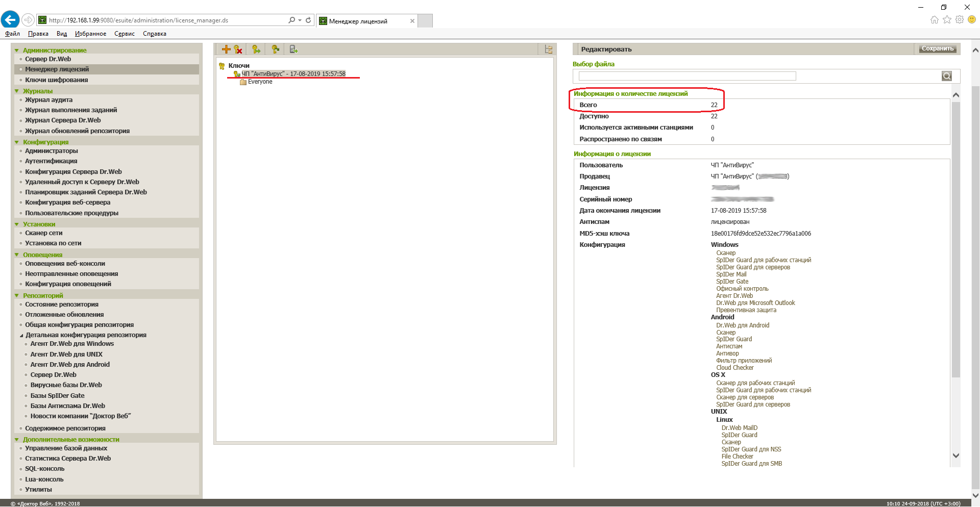The height and width of the screenshot is (507, 980).
Task: Click the Сохранить button
Action: 937,49
